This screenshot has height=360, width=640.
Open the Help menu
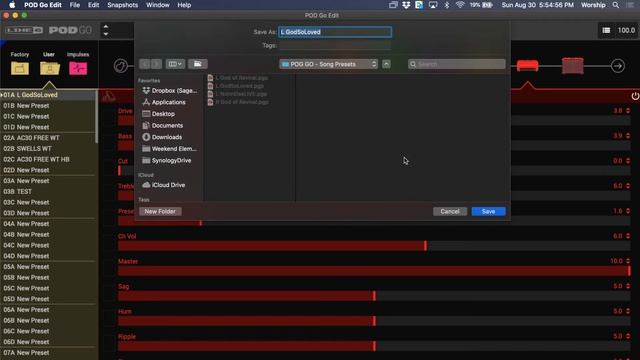pyautogui.click(x=184, y=5)
